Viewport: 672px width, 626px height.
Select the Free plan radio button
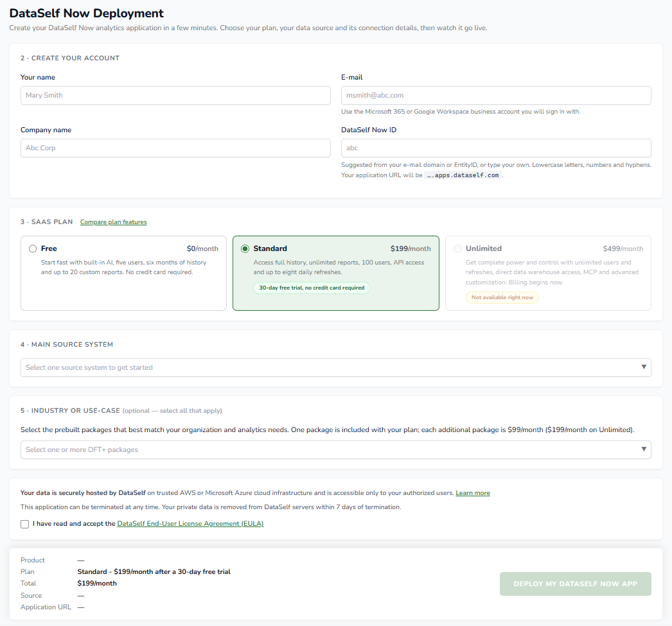tap(33, 248)
